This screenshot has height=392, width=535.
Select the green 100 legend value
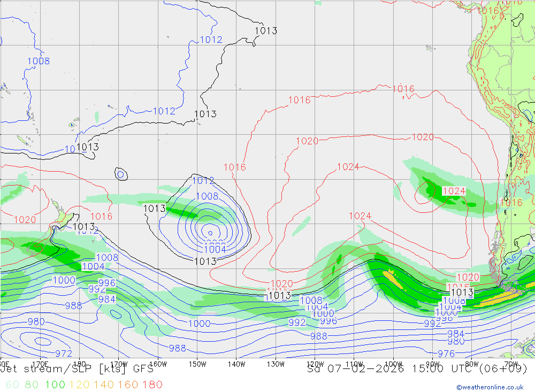pos(55,385)
